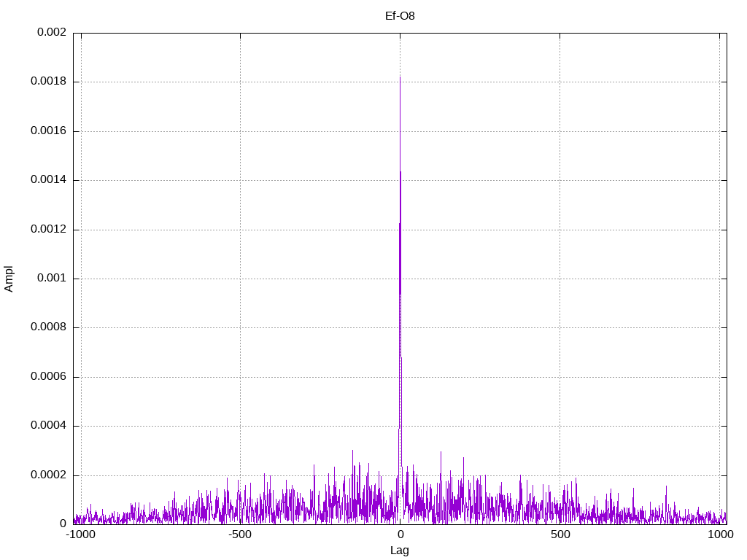The height and width of the screenshot is (560, 747).
Task: Click the y-axis tick value 0.0002
Action: (x=48, y=475)
